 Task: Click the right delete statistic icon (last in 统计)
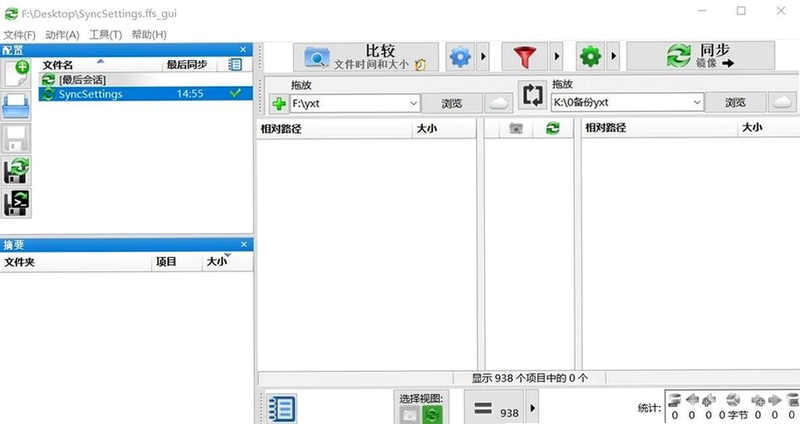[x=792, y=400]
